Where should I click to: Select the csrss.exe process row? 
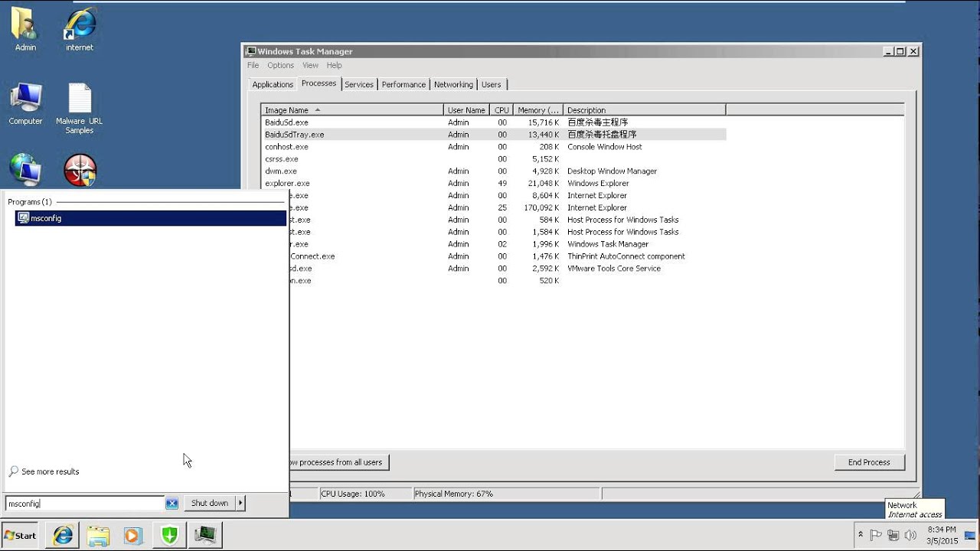pos(493,159)
